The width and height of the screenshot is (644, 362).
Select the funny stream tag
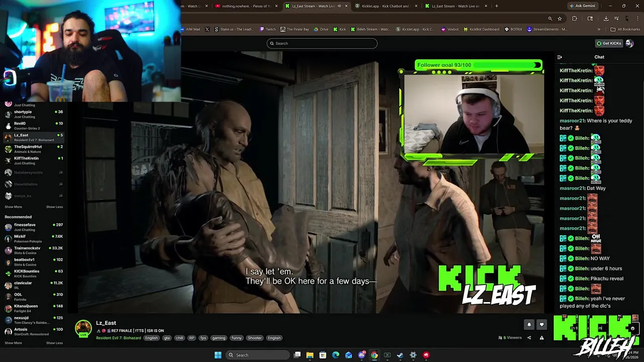pyautogui.click(x=236, y=338)
